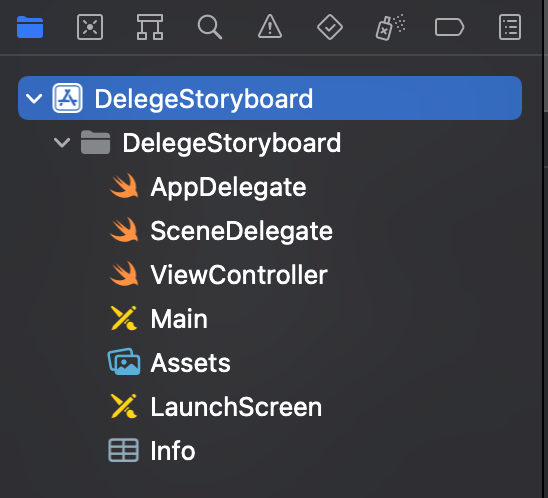Open the ViewController file

click(239, 275)
